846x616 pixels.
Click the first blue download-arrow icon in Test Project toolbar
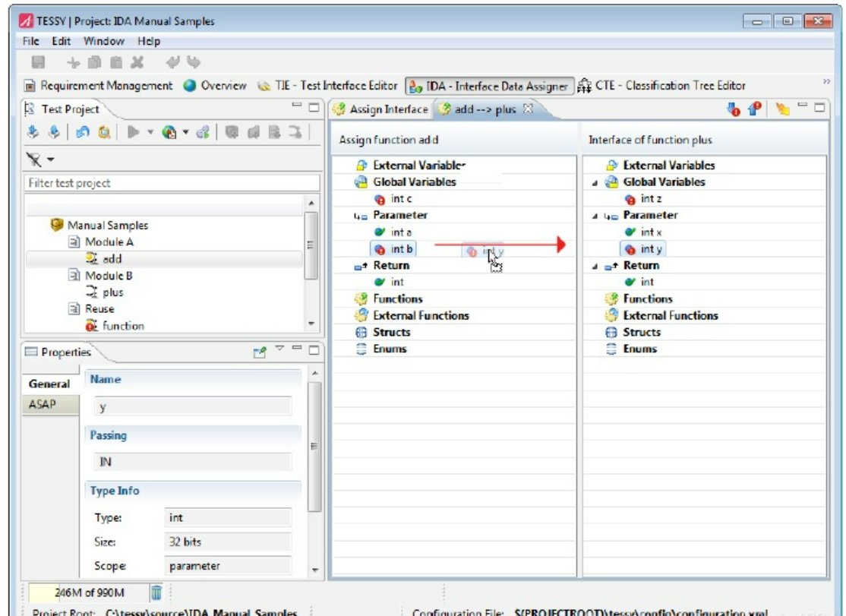click(x=33, y=132)
